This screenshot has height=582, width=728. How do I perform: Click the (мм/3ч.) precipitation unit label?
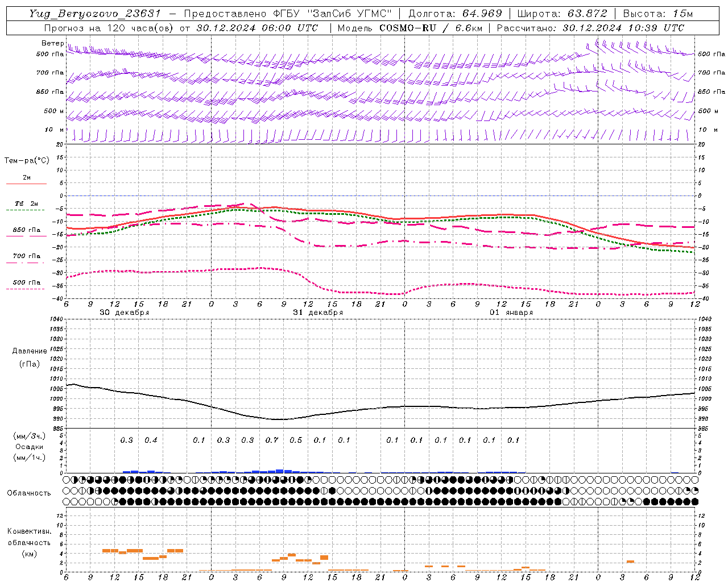(30, 436)
